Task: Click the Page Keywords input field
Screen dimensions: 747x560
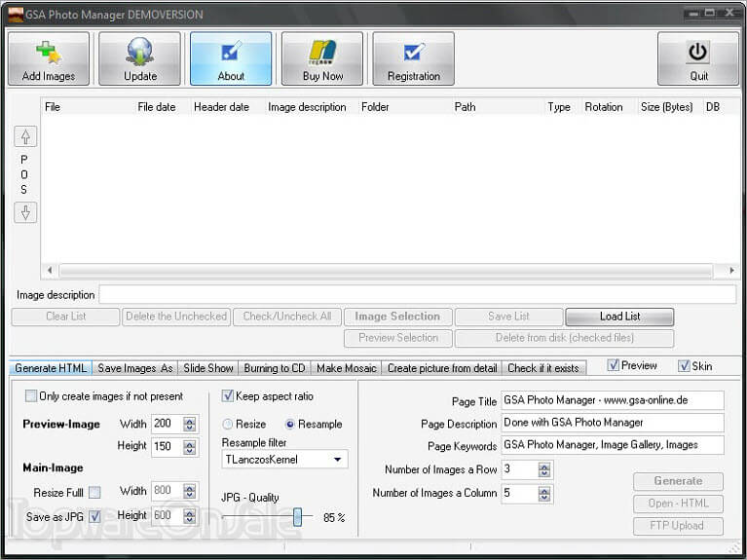Action: (613, 445)
